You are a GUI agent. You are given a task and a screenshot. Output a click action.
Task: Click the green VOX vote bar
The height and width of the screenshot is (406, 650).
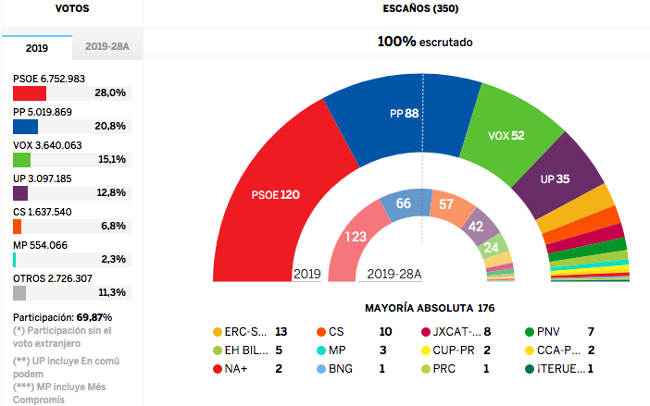coord(21,160)
